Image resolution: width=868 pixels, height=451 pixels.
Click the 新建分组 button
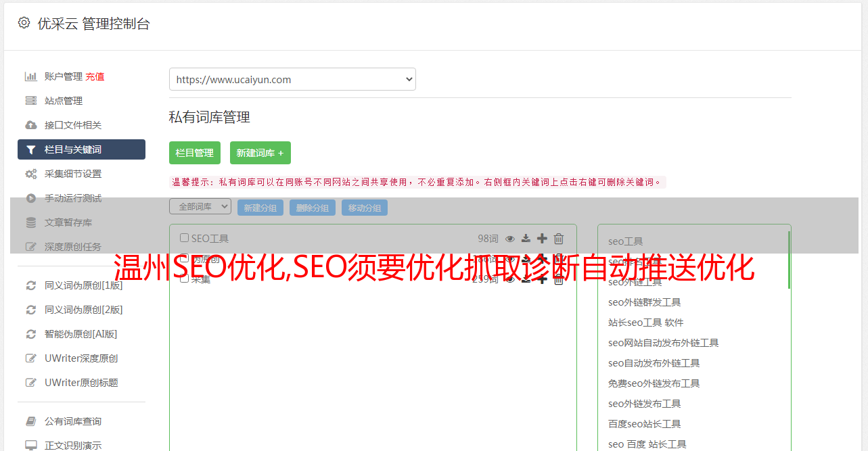pos(260,208)
